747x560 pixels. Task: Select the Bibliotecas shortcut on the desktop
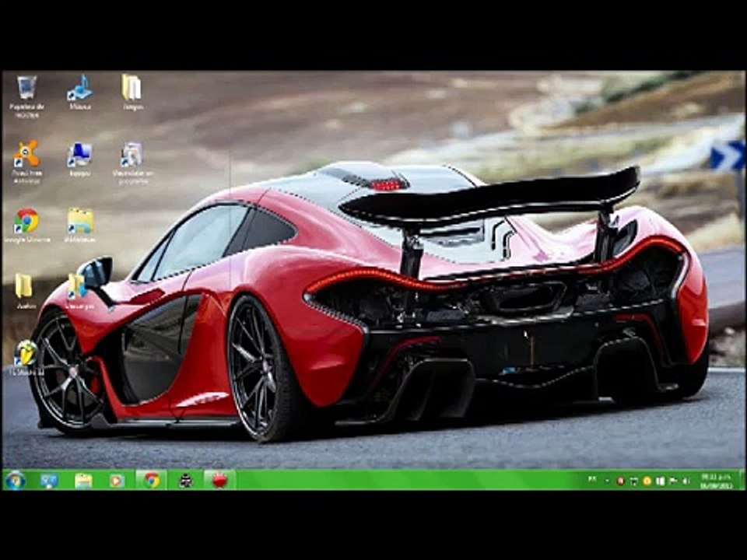[x=79, y=226]
